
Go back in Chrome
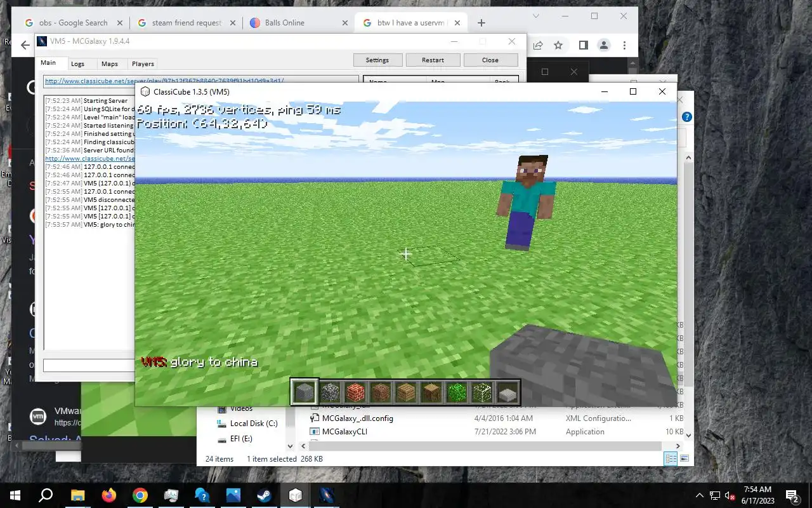[25, 45]
